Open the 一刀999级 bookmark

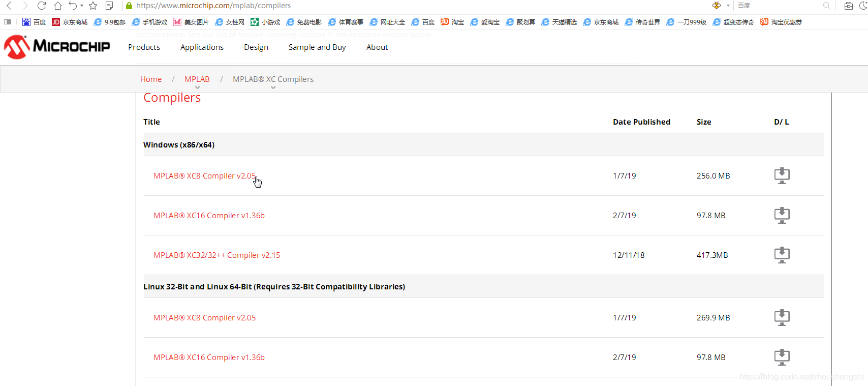(x=687, y=22)
